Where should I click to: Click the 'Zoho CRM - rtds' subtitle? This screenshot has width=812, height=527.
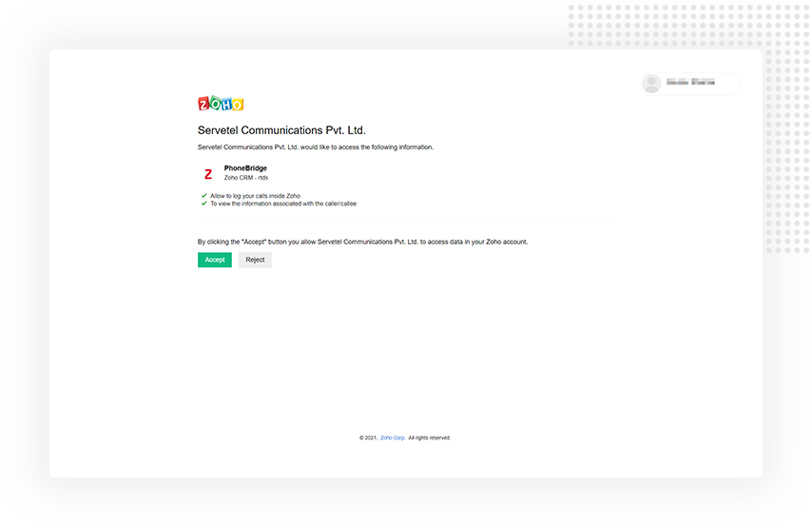tap(246, 178)
